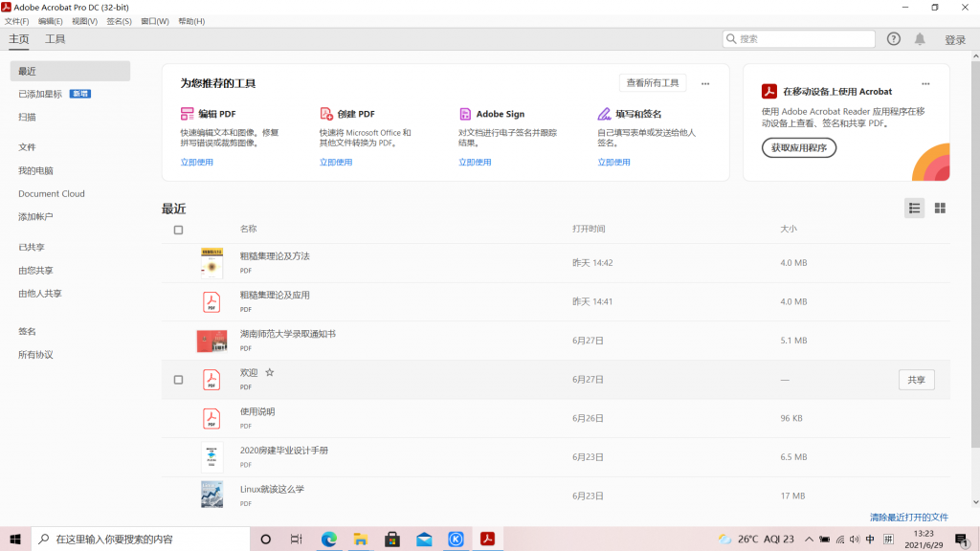Open the 窗口(W) menu

tap(154, 21)
